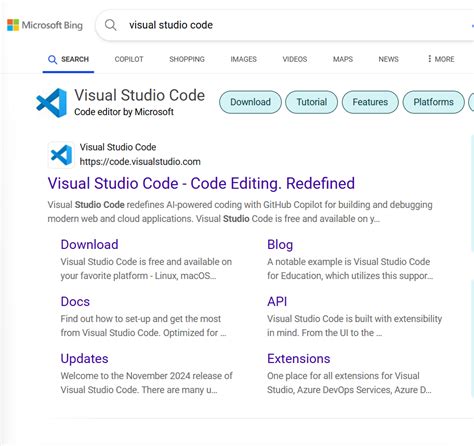Click the Microsoft Bing logo
The height and width of the screenshot is (446, 474).
[45, 25]
